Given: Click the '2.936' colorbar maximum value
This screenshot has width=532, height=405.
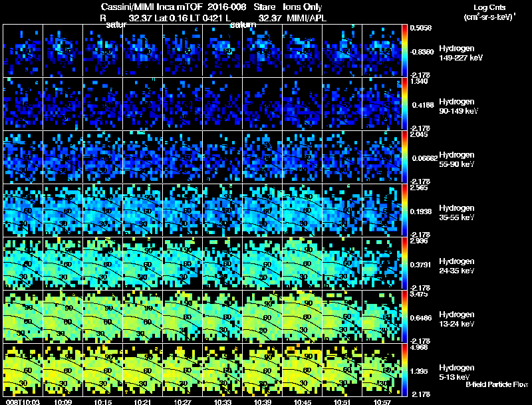Looking at the screenshot, I should [x=420, y=241].
